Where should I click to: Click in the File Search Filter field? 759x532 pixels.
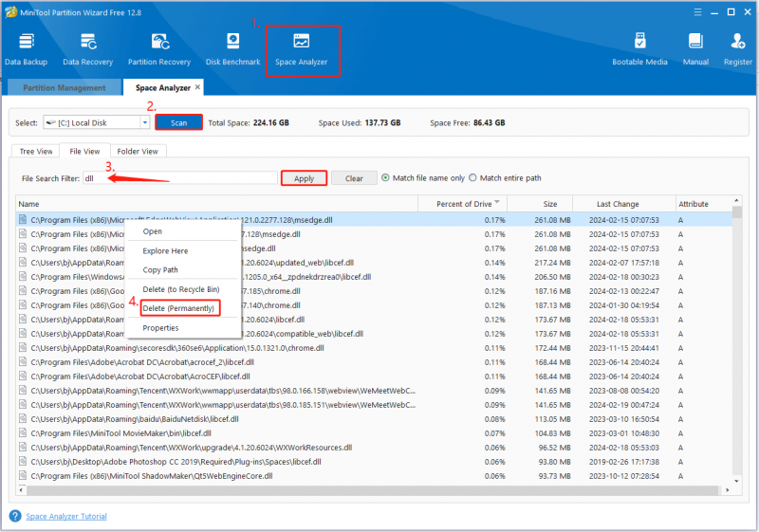tap(180, 178)
